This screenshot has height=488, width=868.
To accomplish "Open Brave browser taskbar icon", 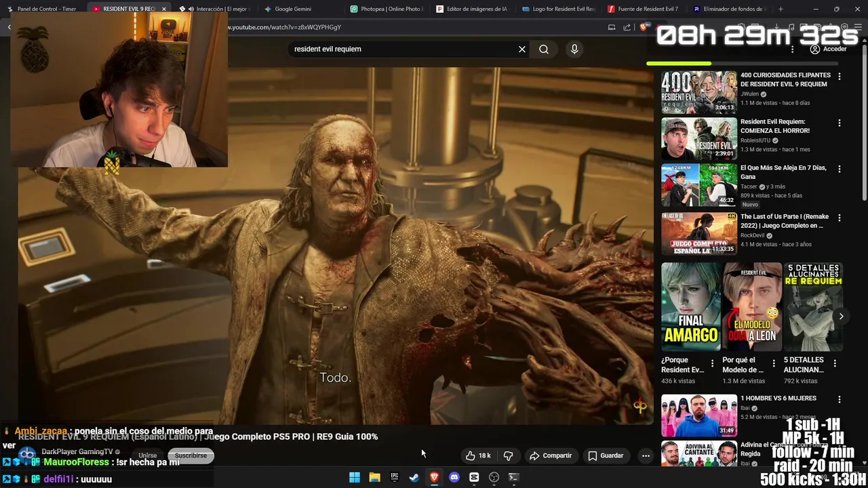I will coord(435,477).
